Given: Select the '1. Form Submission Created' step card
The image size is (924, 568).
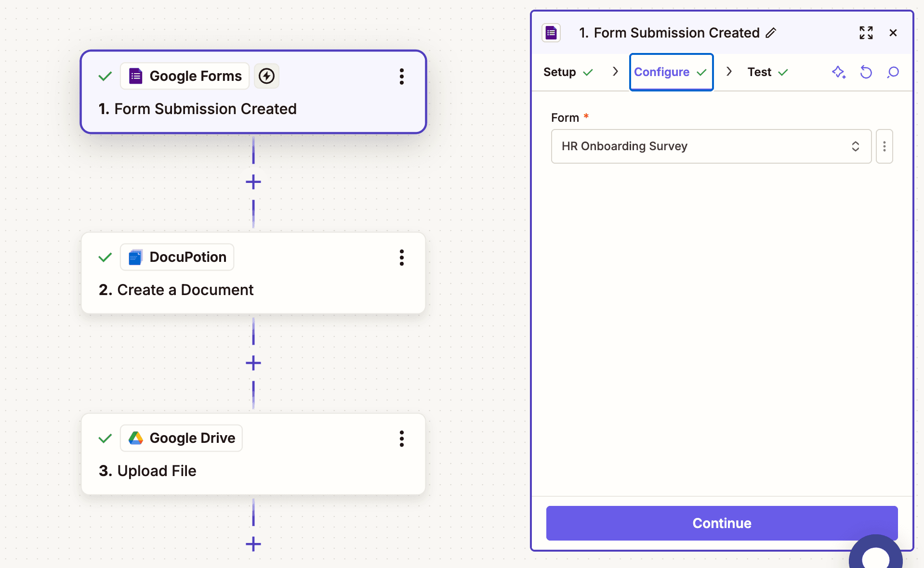Looking at the screenshot, I should [253, 92].
